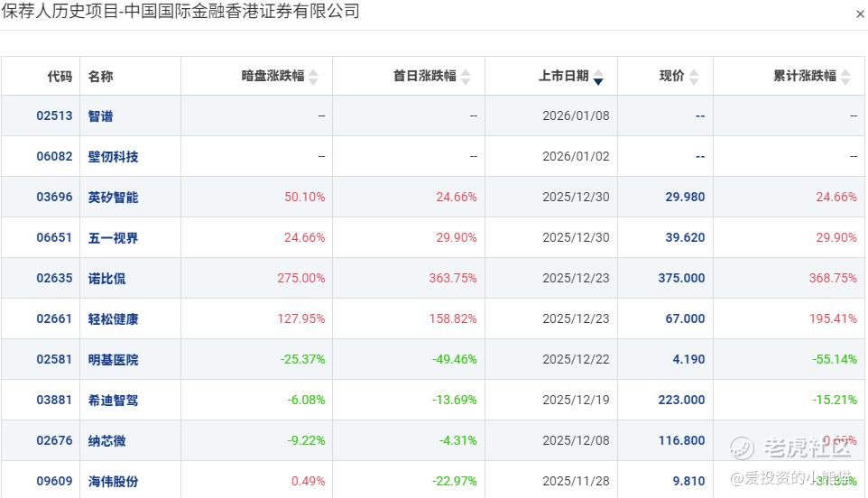The height and width of the screenshot is (498, 868).
Task: Select current price 375.000
Action: pyautogui.click(x=681, y=278)
